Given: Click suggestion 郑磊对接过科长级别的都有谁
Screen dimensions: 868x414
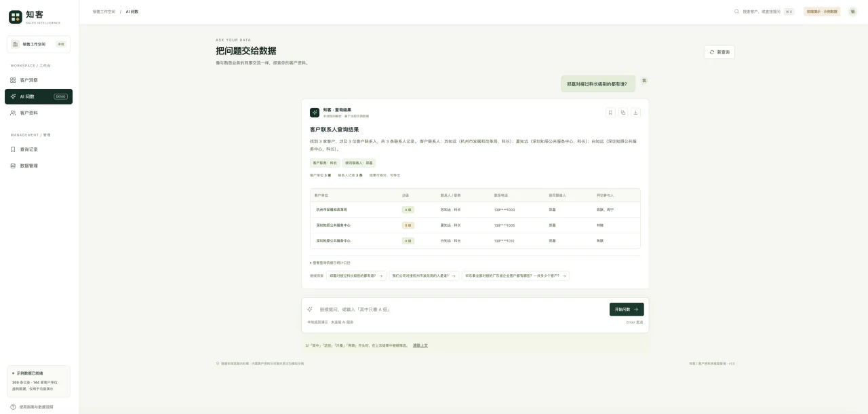Looking at the screenshot, I should pos(356,276).
